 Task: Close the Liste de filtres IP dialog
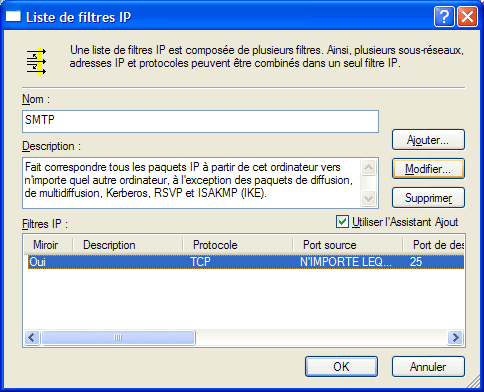point(467,16)
